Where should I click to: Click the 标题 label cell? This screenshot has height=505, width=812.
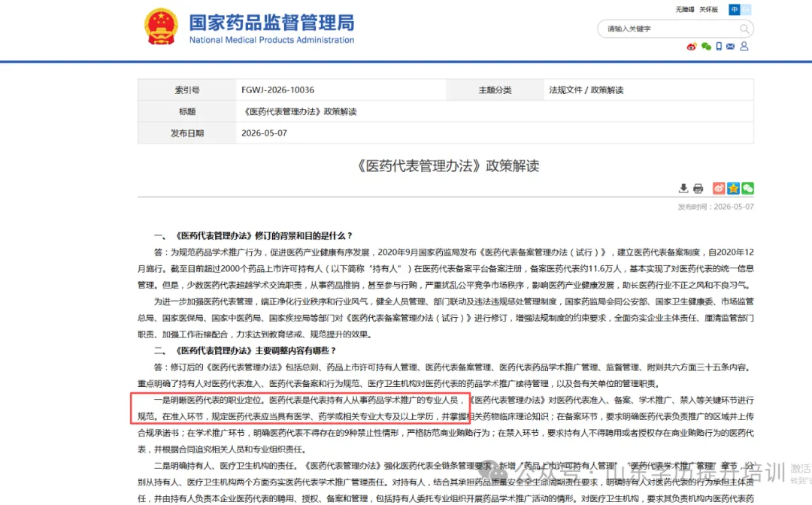click(187, 112)
